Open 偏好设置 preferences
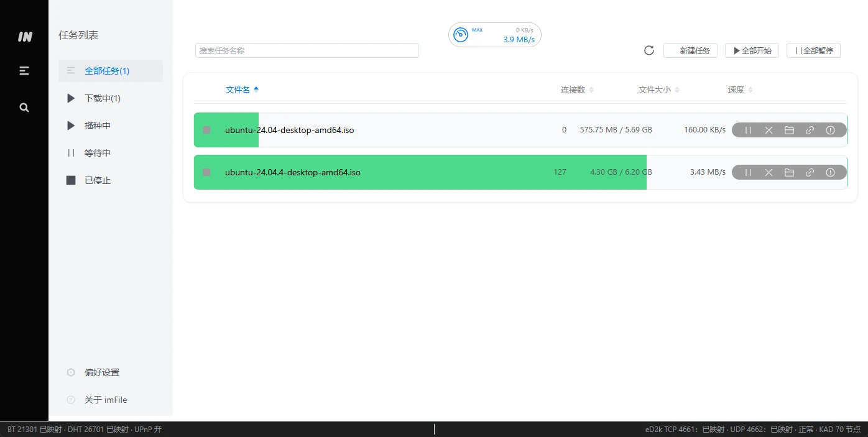 (x=111, y=372)
